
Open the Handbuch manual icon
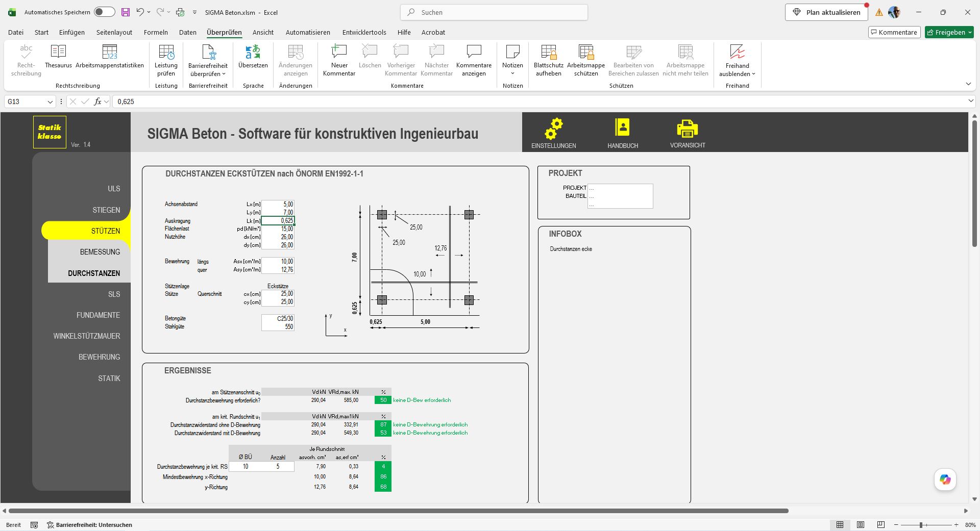[x=622, y=127]
